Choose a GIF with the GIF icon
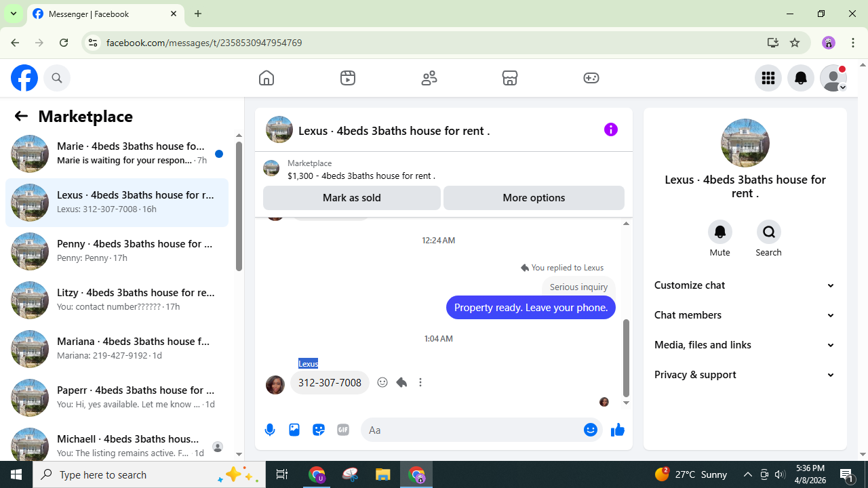The width and height of the screenshot is (868, 488). click(343, 430)
